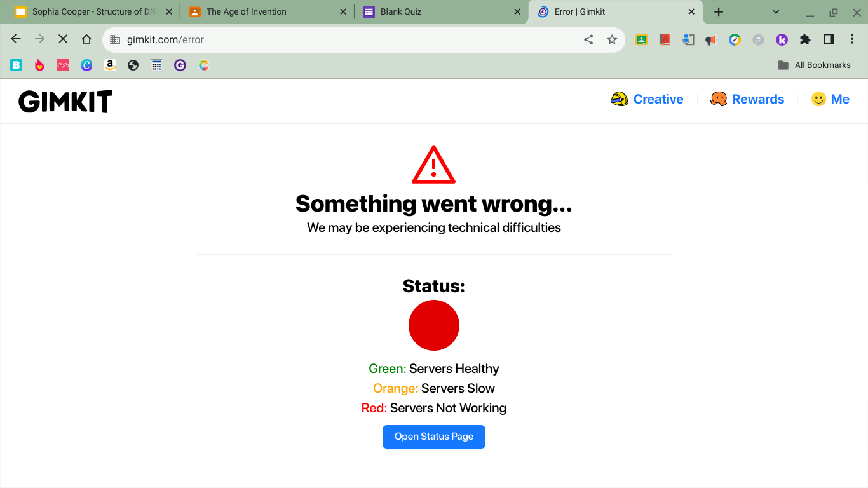This screenshot has height=488, width=868.
Task: Open the Creative section
Action: [x=647, y=99]
